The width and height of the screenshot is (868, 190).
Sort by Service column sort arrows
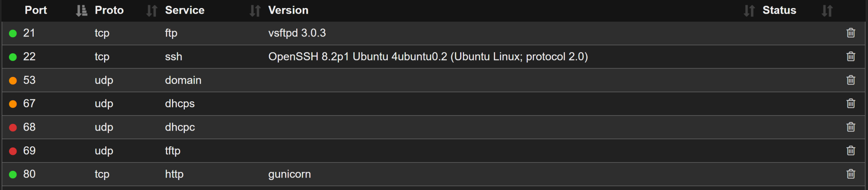(x=255, y=11)
